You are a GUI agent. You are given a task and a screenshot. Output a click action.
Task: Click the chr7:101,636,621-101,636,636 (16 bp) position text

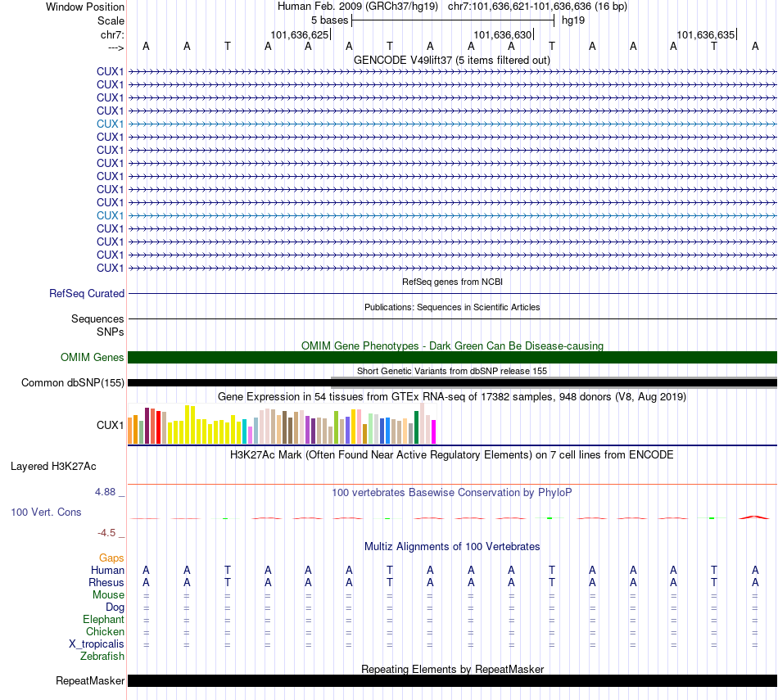click(537, 7)
